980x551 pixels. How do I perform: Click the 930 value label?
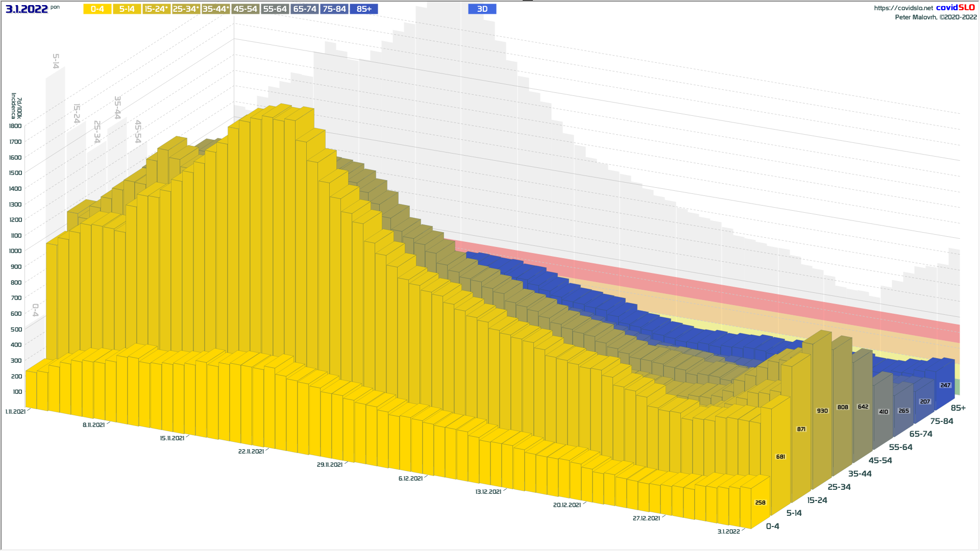point(822,411)
